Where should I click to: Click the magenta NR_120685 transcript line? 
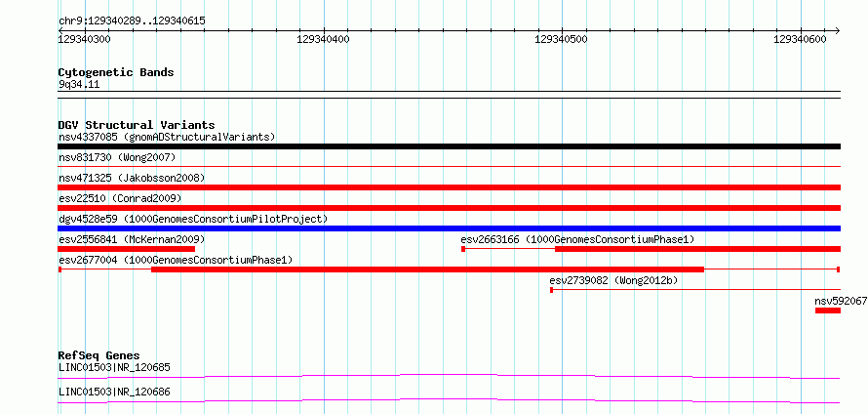click(449, 376)
